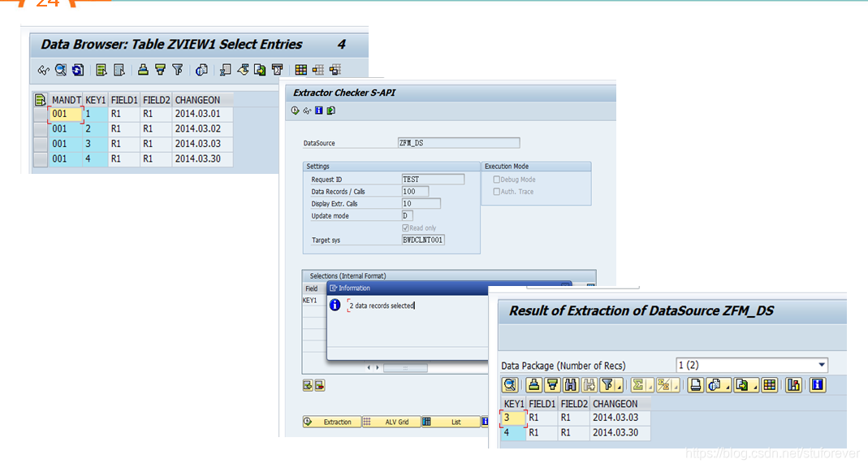Viewport: 868px width, 468px height.
Task: Select the row selector for KEY1 3 in ZVIEW1
Action: pyautogui.click(x=41, y=144)
